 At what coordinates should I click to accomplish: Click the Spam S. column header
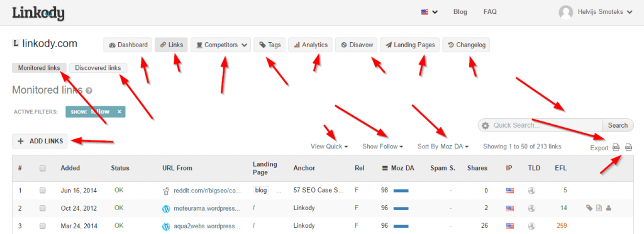point(443,168)
